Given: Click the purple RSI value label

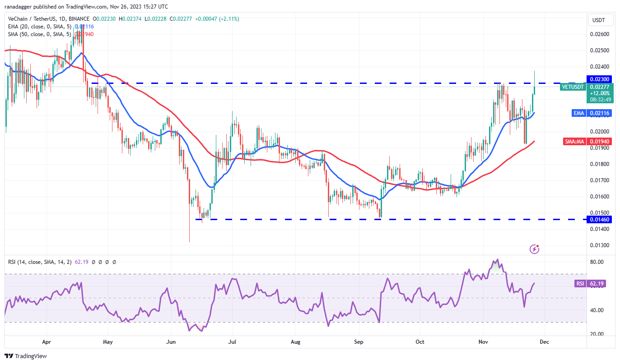Looking at the screenshot, I should coord(580,284).
